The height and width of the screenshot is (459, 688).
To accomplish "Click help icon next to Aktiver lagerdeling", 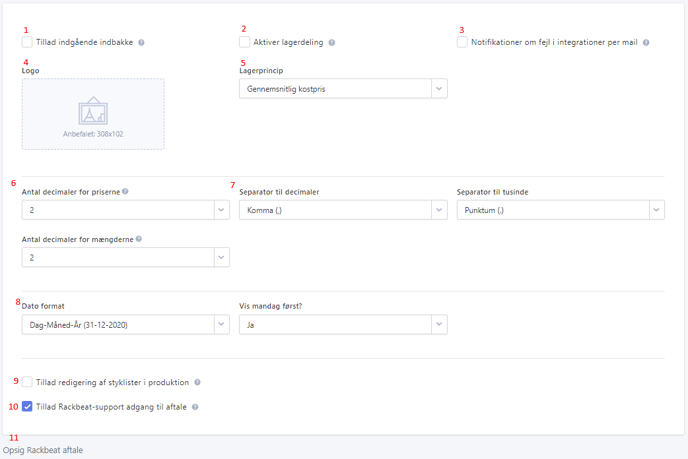I will click(x=332, y=43).
